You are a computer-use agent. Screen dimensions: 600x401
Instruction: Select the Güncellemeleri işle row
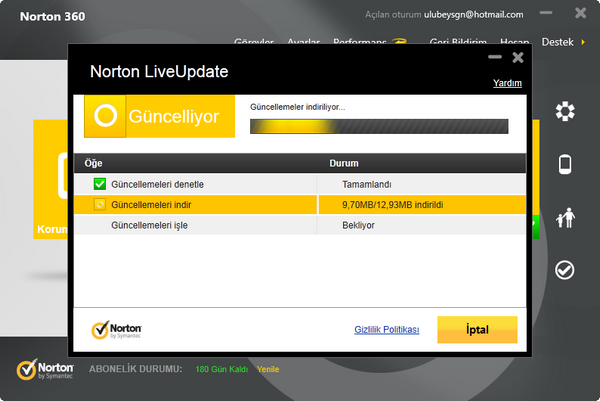coord(300,225)
